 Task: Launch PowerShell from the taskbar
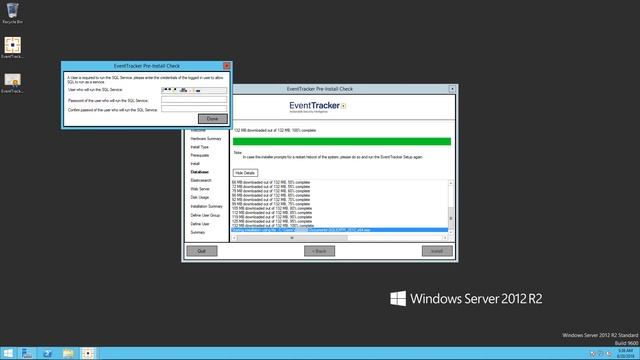click(x=47, y=353)
